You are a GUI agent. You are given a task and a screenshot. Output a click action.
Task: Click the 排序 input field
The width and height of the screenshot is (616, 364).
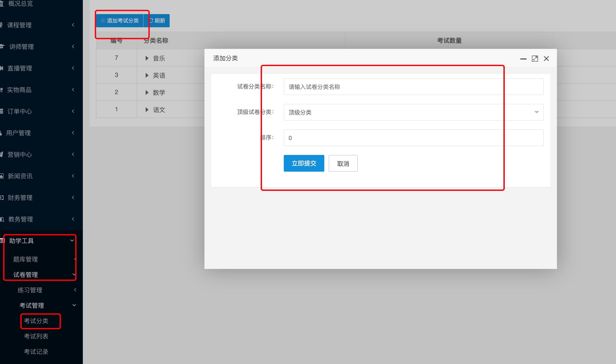point(414,138)
